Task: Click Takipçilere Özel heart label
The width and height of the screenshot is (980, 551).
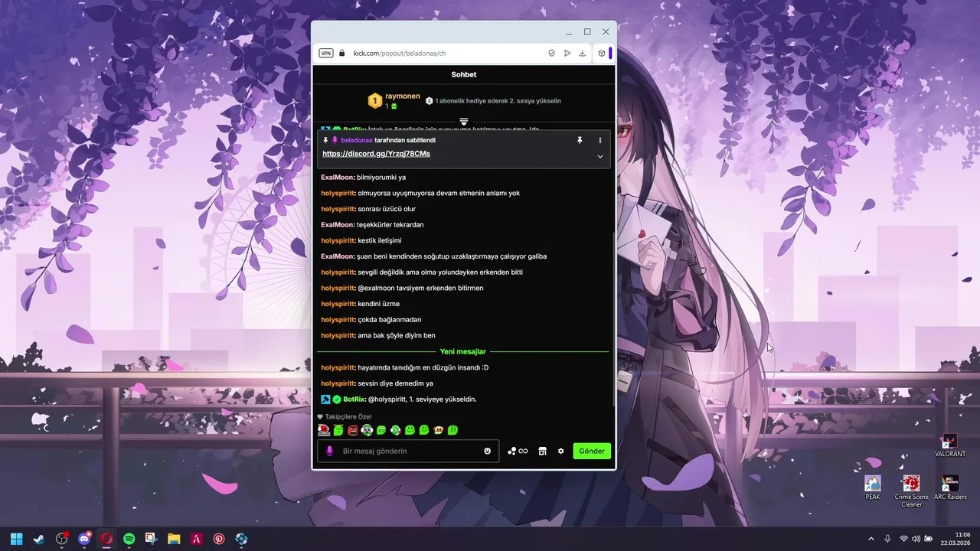Action: [345, 416]
